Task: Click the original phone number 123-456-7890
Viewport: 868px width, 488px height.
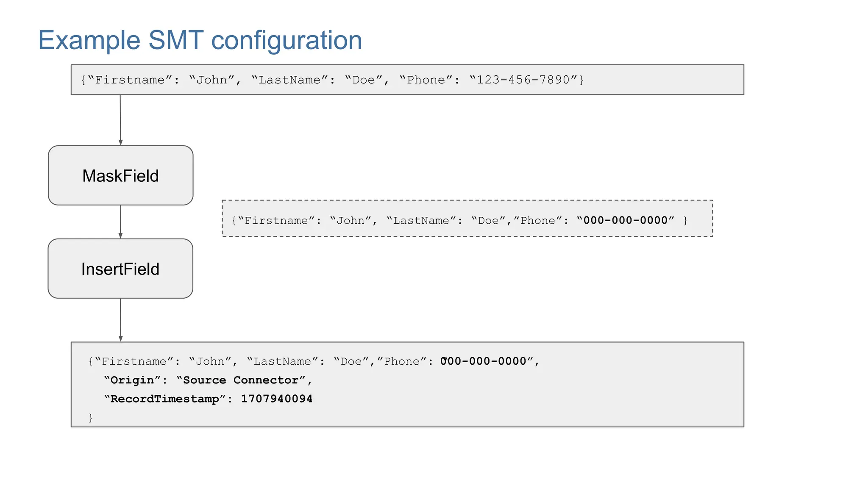Action: coord(523,80)
